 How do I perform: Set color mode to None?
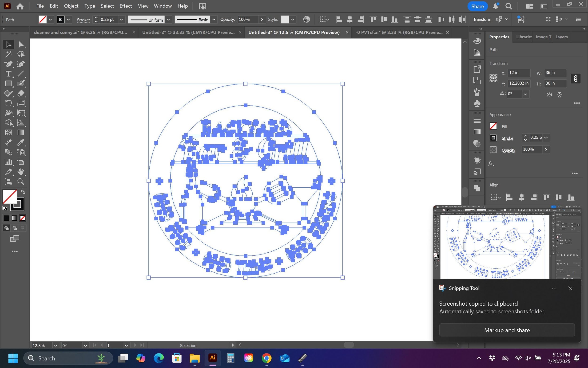tap(23, 218)
